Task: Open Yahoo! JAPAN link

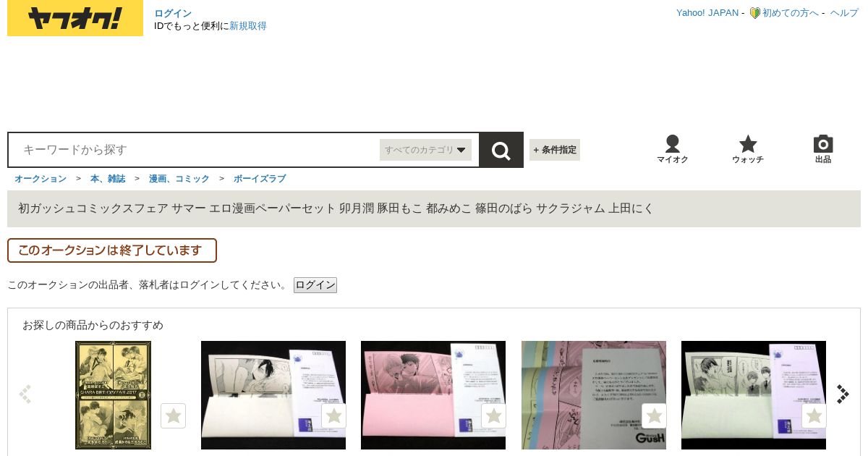Action: pyautogui.click(x=707, y=13)
